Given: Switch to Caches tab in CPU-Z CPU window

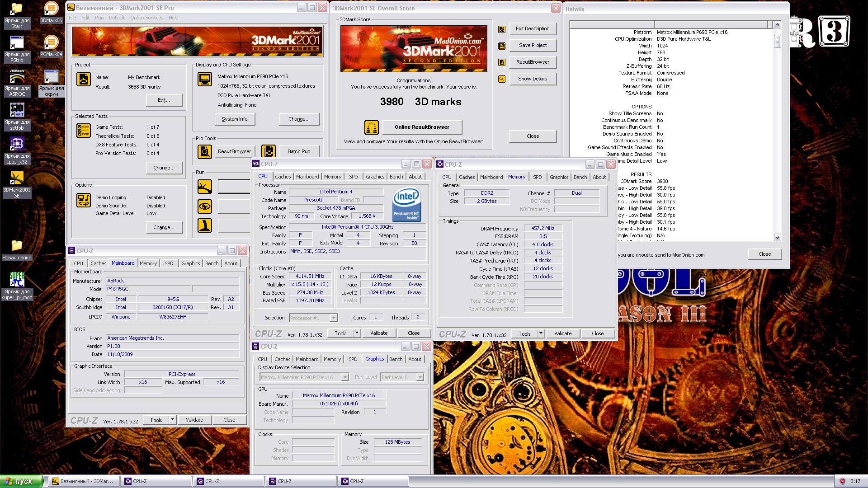Looking at the screenshot, I should point(283,177).
